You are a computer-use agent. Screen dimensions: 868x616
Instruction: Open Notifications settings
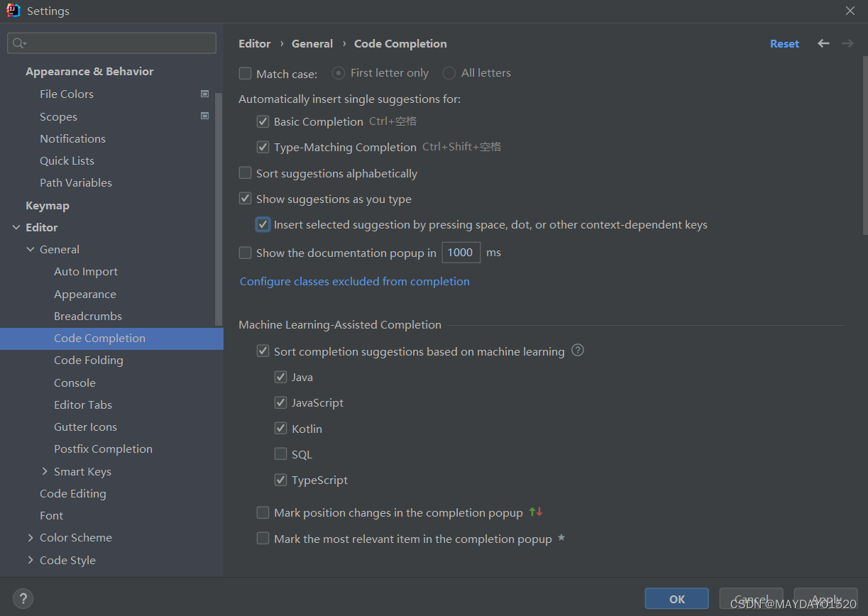tap(72, 138)
